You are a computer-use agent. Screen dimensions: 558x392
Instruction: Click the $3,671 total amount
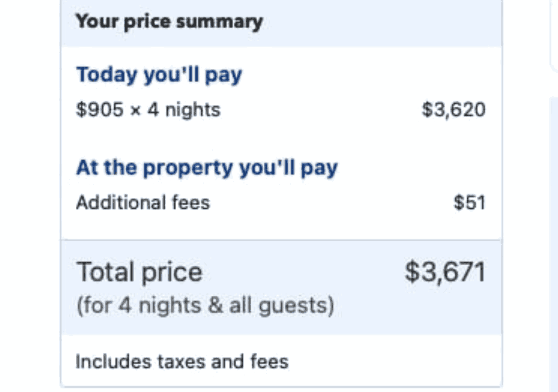pyautogui.click(x=445, y=272)
